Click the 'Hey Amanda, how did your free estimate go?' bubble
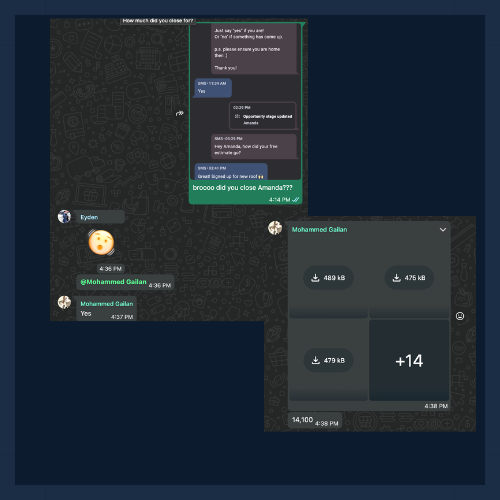 tap(254, 146)
